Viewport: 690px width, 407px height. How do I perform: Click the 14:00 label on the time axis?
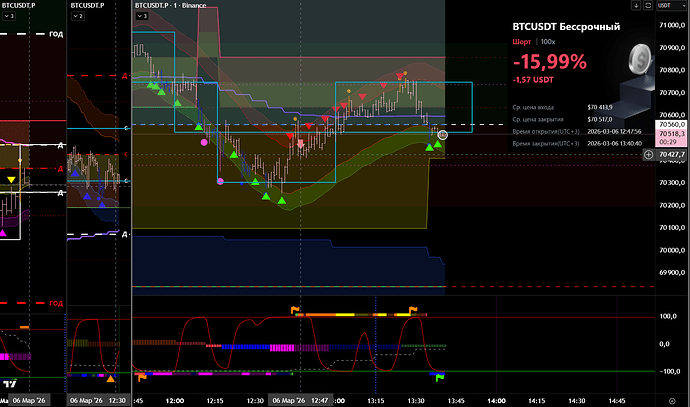coord(496,399)
